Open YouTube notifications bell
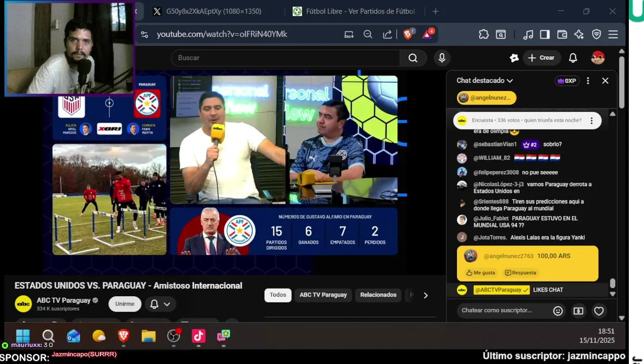The width and height of the screenshot is (644, 364). pos(573,58)
